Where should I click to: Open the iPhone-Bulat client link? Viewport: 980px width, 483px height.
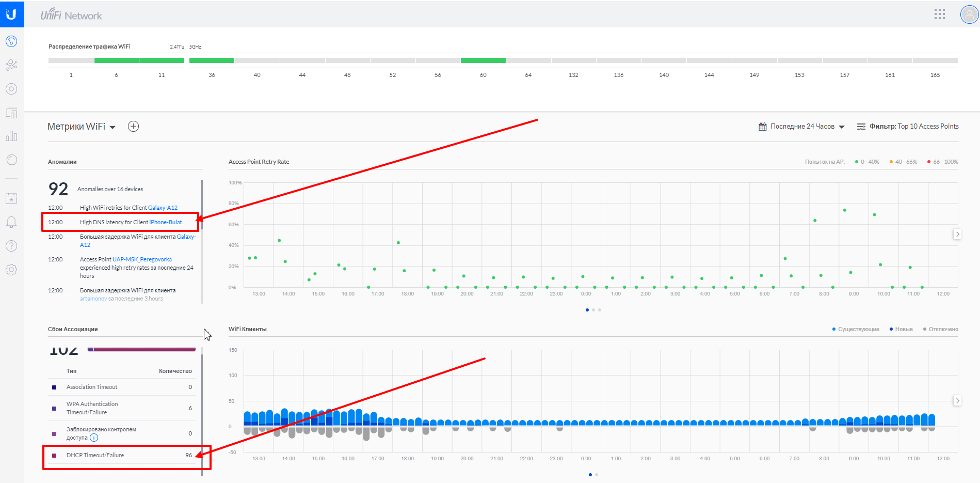[166, 222]
